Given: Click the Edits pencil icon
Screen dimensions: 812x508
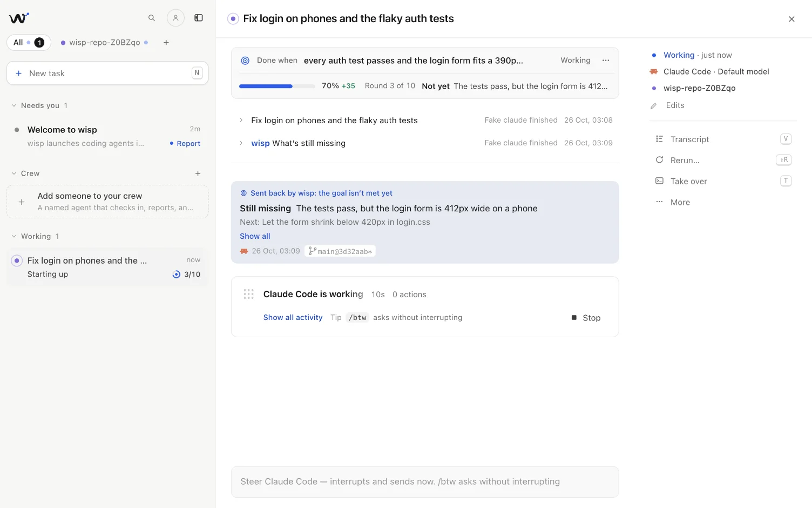Looking at the screenshot, I should point(654,106).
